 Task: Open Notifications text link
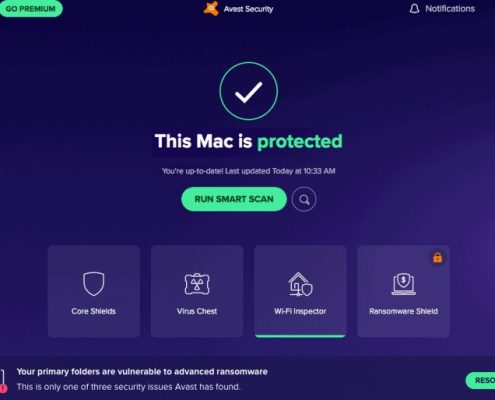pos(450,9)
